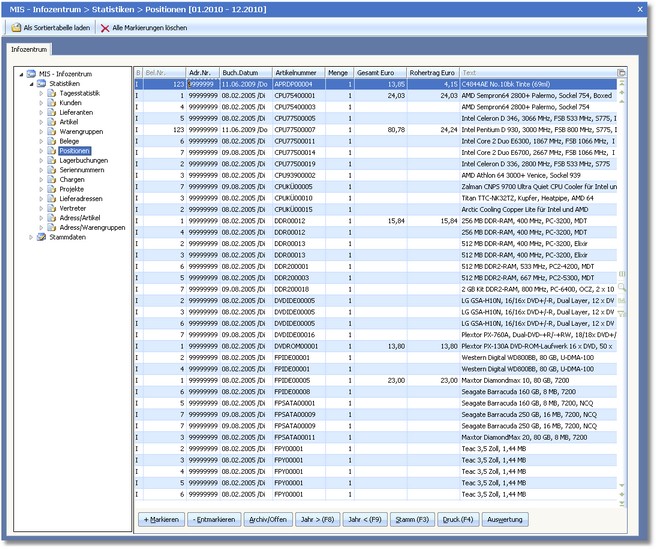Open Lagerbuchungen in the statistics tree
This screenshot has width=656, height=549.
point(84,160)
